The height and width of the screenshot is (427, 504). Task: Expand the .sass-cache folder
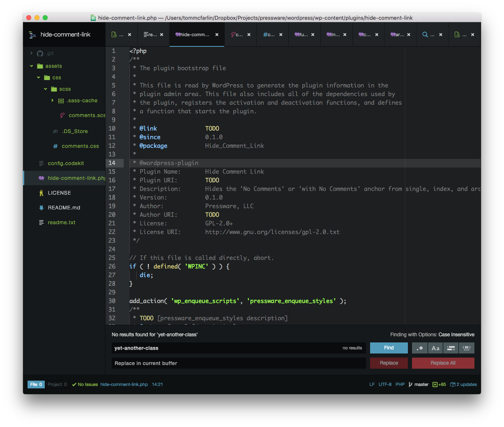coord(52,101)
